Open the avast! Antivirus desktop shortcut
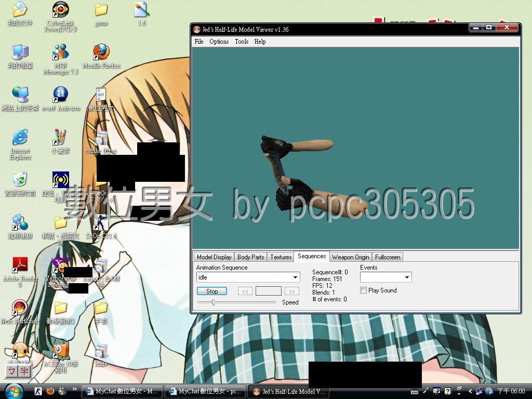Image resolution: width=532 pixels, height=399 pixels. 61,99
